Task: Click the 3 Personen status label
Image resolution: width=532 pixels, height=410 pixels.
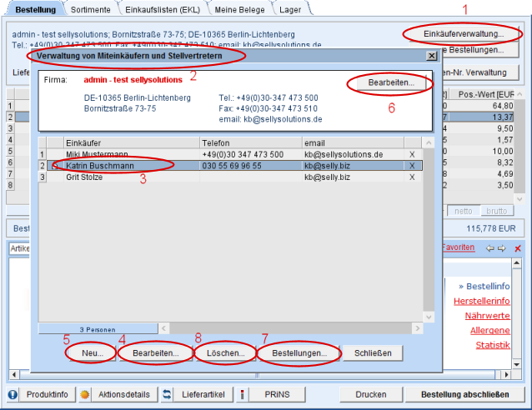Action: pyautogui.click(x=98, y=330)
